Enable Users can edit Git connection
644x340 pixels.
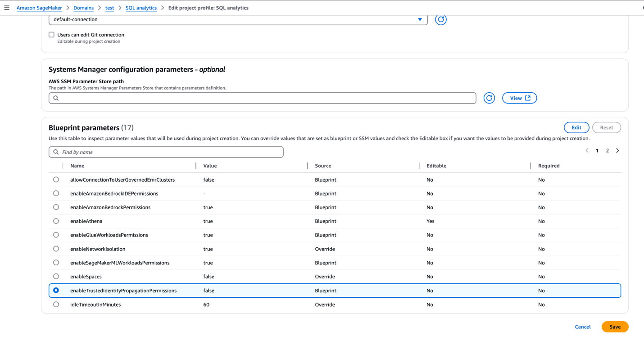[x=52, y=35]
